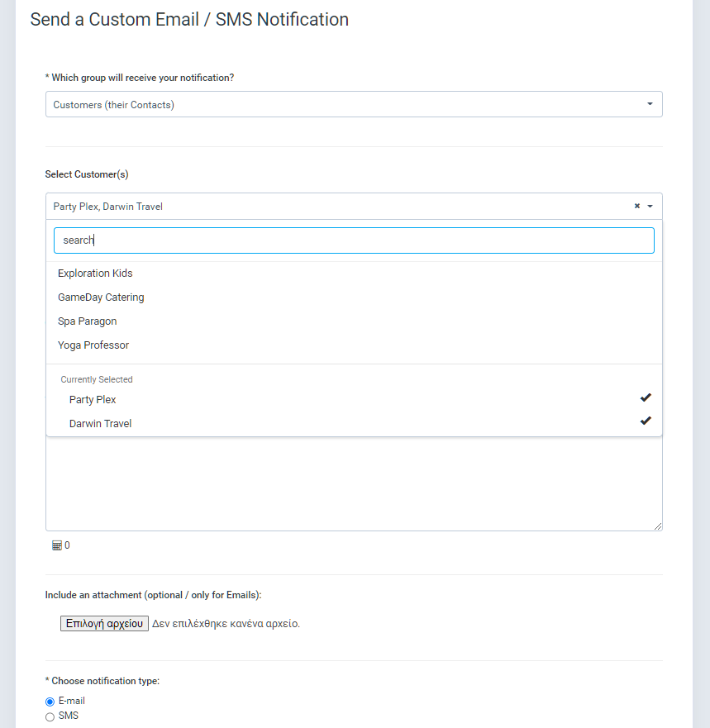The width and height of the screenshot is (710, 728).
Task: Click the Party Plex, Darwin Travel selection field
Action: tap(331, 207)
